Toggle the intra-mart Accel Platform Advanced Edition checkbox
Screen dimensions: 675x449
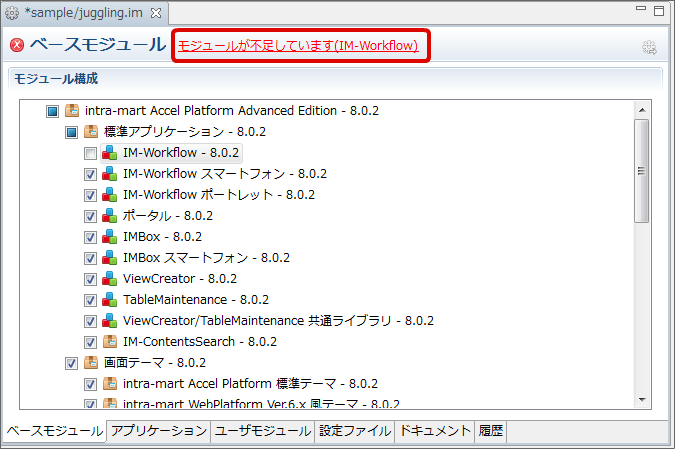pyautogui.click(x=53, y=111)
